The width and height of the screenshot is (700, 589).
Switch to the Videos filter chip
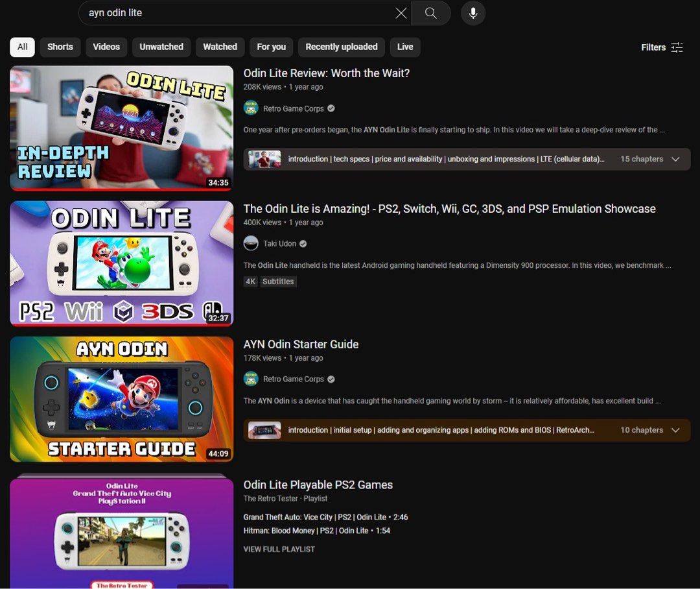[106, 47]
